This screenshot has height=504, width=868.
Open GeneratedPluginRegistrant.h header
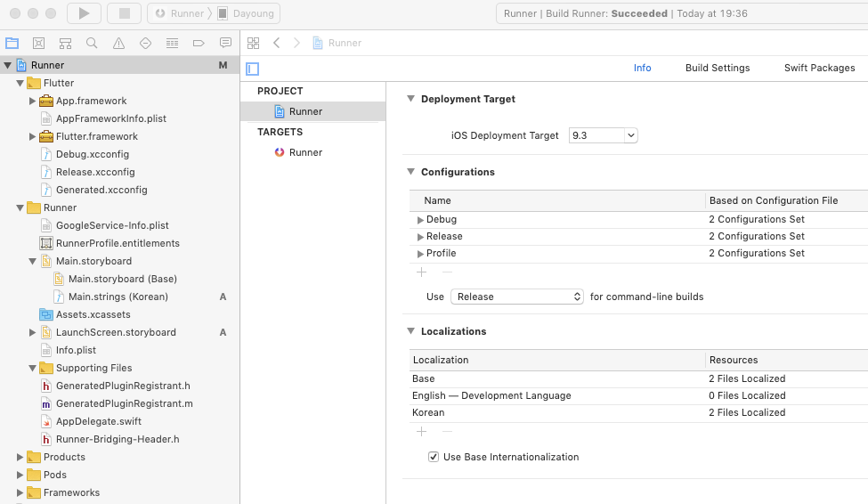pos(122,386)
